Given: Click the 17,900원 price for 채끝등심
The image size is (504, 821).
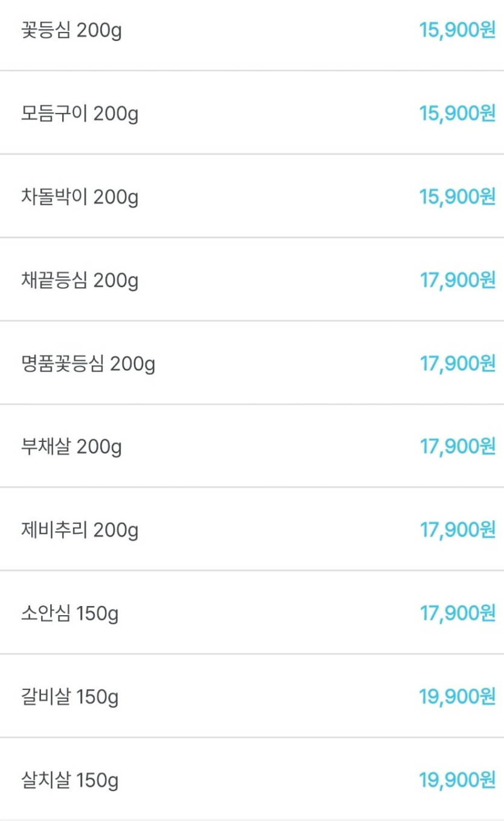Looking at the screenshot, I should click(x=458, y=280).
